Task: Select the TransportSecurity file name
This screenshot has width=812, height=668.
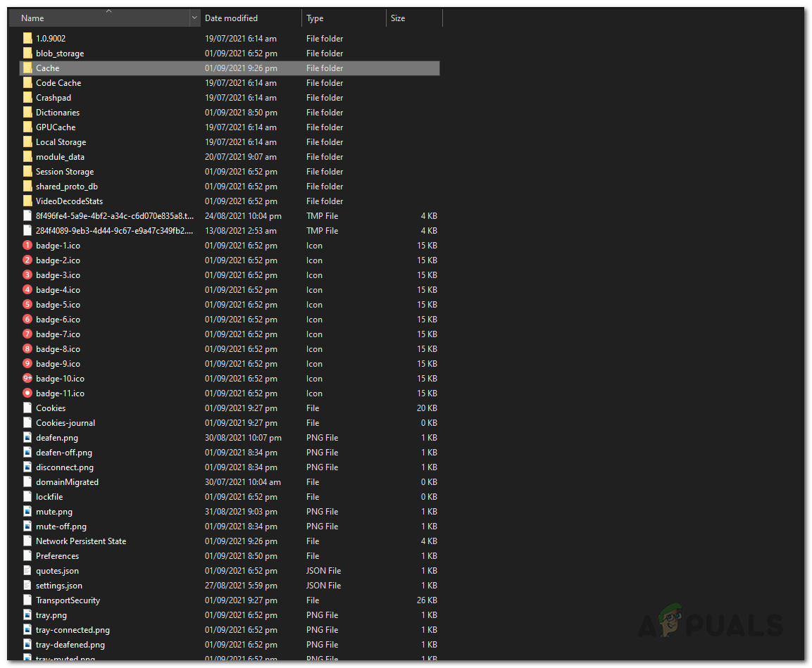Action: click(68, 600)
